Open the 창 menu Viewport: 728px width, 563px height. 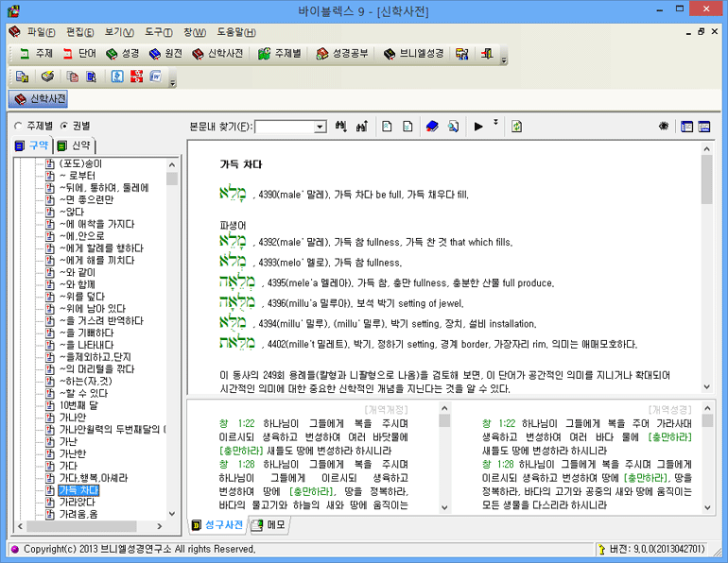[x=195, y=32]
